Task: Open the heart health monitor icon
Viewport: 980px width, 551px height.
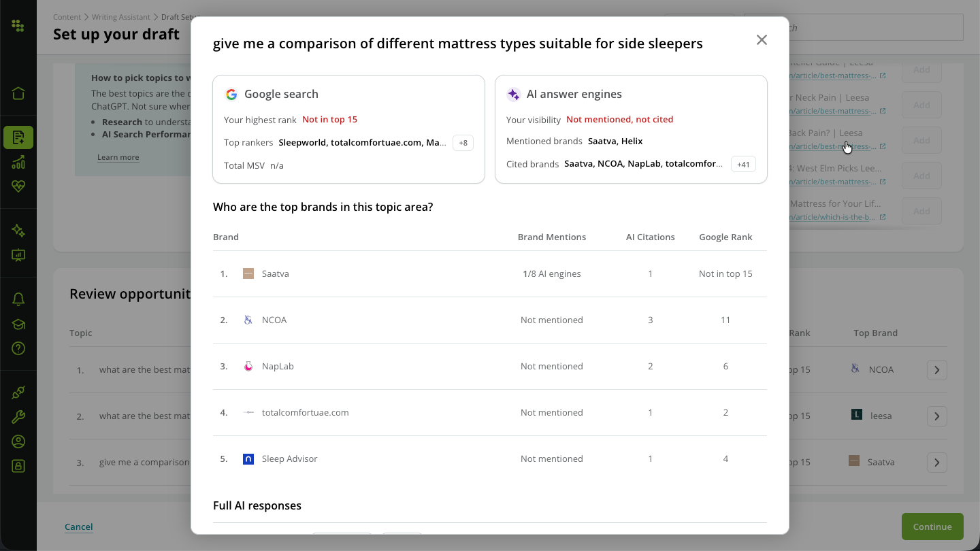Action: tap(18, 186)
